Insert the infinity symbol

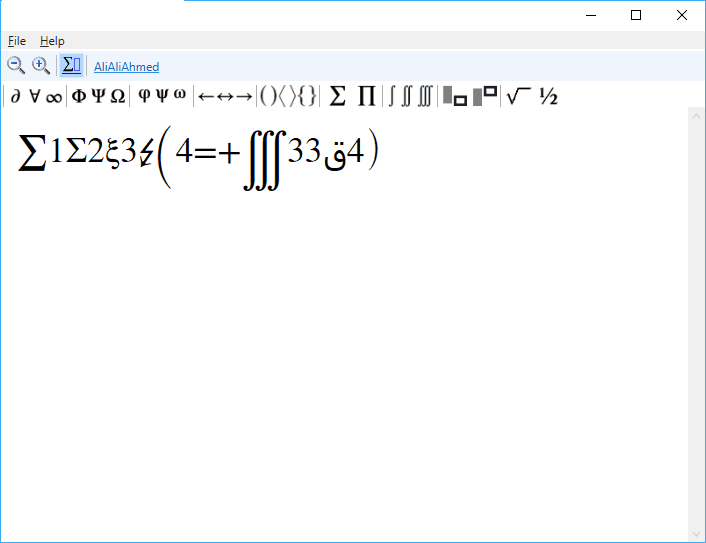click(x=54, y=98)
